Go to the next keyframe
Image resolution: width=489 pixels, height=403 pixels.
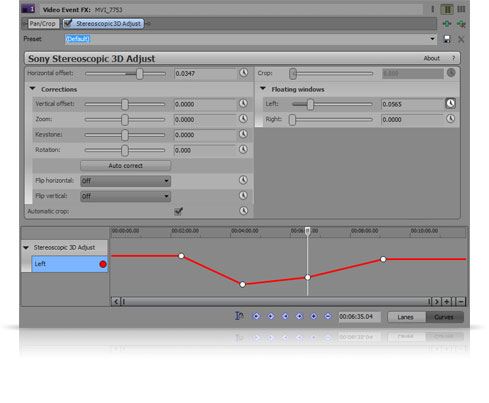click(285, 316)
